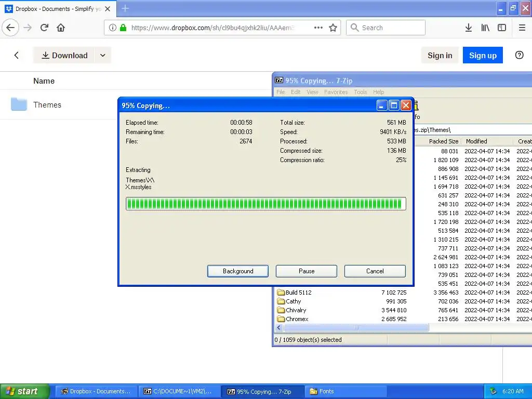Image resolution: width=532 pixels, height=399 pixels.
Task: Click the system tray icon near clock
Action: (493, 391)
